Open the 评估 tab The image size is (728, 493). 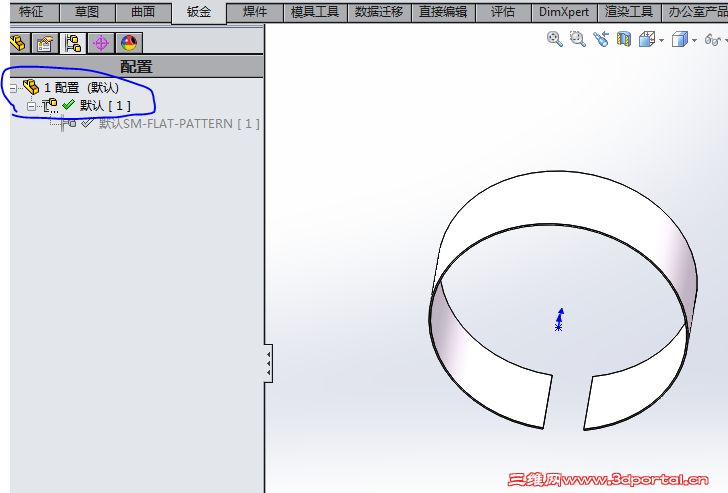pyautogui.click(x=503, y=12)
